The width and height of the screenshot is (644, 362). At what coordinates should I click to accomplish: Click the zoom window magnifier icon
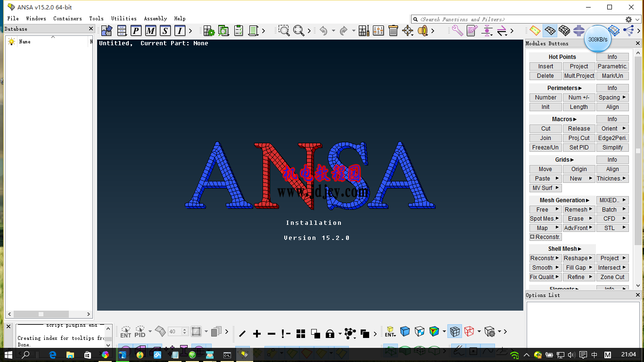pos(284,31)
